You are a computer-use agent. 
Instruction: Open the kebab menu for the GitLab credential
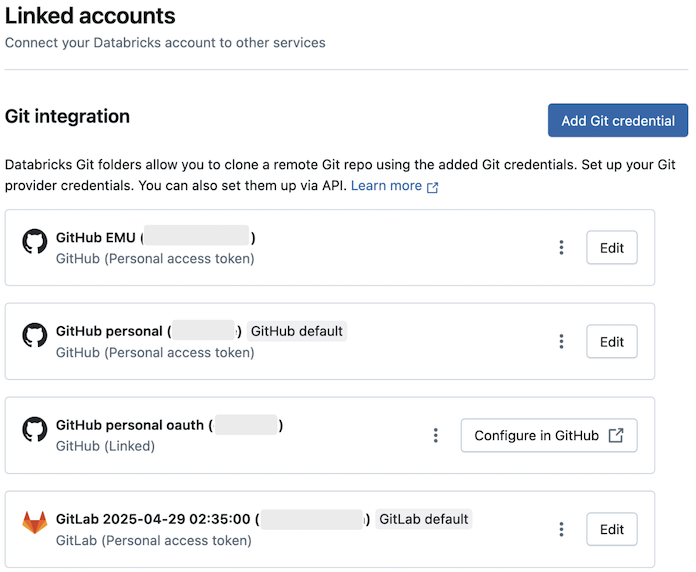coord(562,529)
